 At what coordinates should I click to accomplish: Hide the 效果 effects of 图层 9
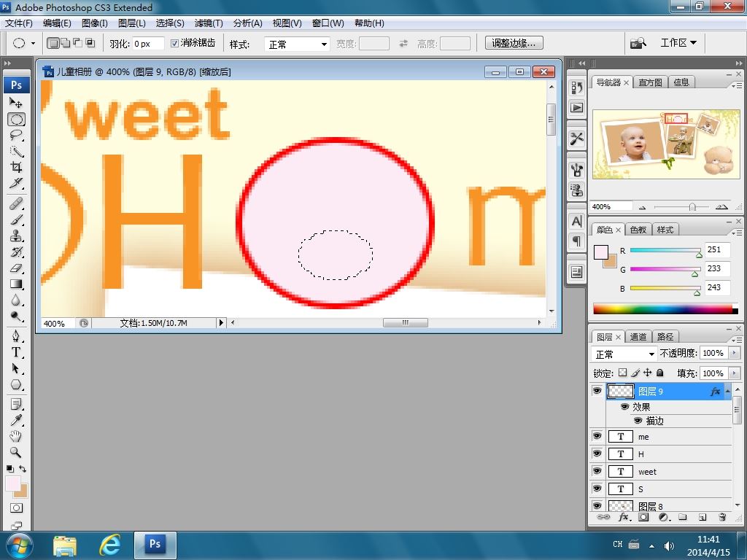pos(624,407)
